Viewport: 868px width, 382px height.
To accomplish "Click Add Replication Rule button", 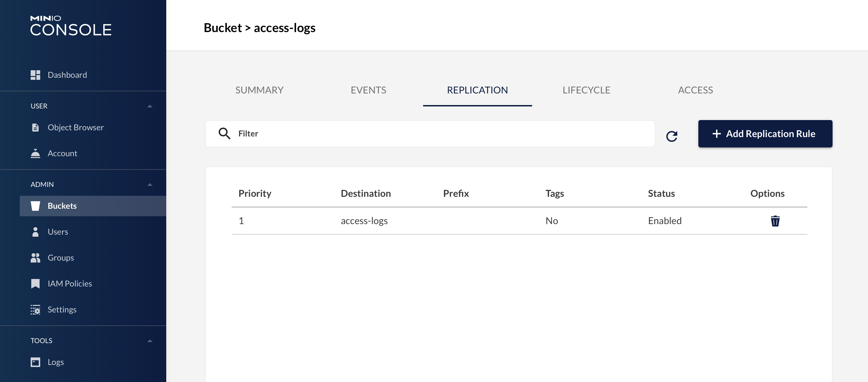I will click(765, 134).
